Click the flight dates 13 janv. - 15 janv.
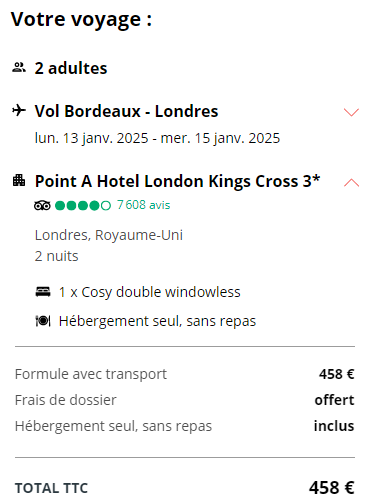The width and height of the screenshot is (371, 504). coord(157,138)
